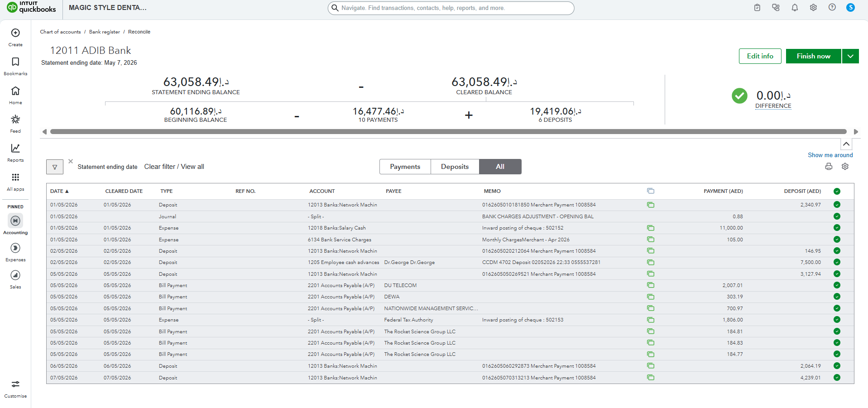Viewport: 868px width, 408px height.
Task: Open the help question mark icon
Action: [832, 8]
